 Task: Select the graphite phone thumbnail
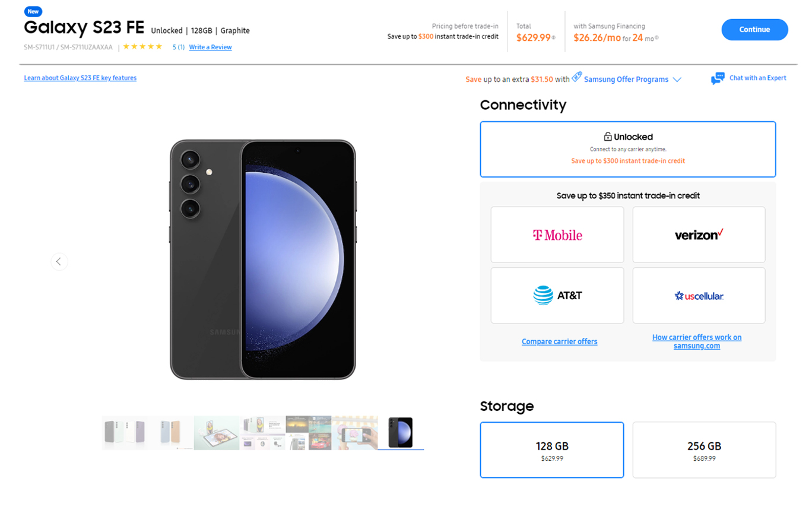(401, 432)
